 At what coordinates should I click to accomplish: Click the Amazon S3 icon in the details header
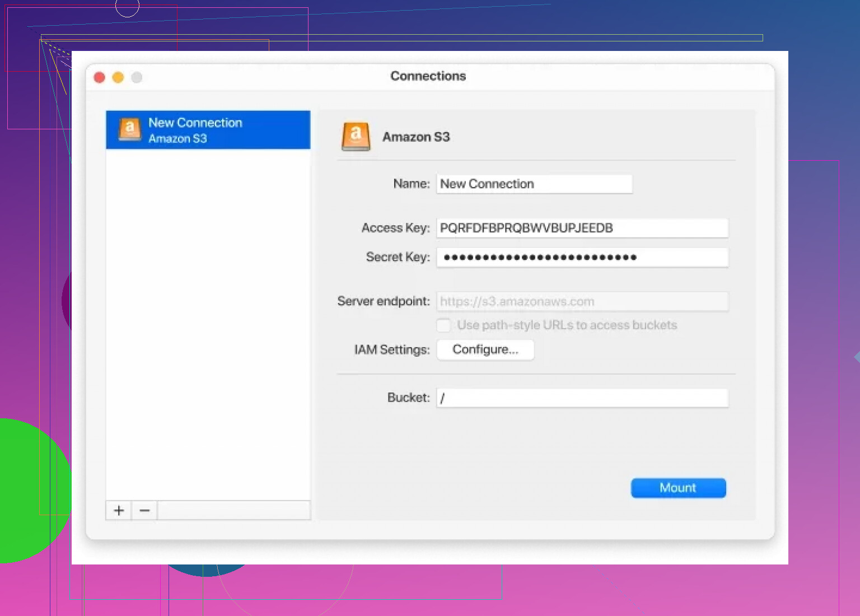click(x=356, y=137)
